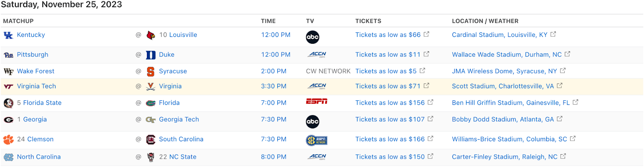Click the Kentucky Wildcats team logo
This screenshot has width=644, height=167.
tap(8, 35)
